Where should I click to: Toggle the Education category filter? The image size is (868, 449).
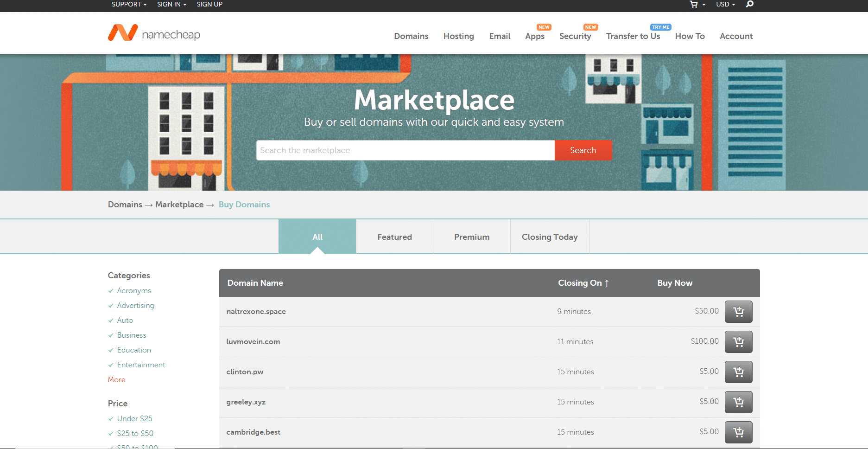130,350
